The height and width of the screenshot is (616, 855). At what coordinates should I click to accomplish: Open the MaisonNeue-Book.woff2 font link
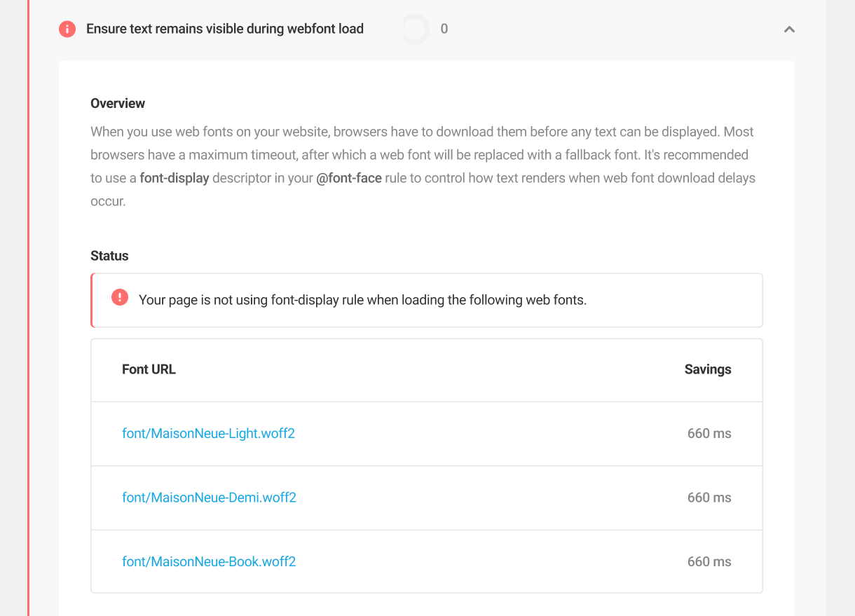coord(209,561)
